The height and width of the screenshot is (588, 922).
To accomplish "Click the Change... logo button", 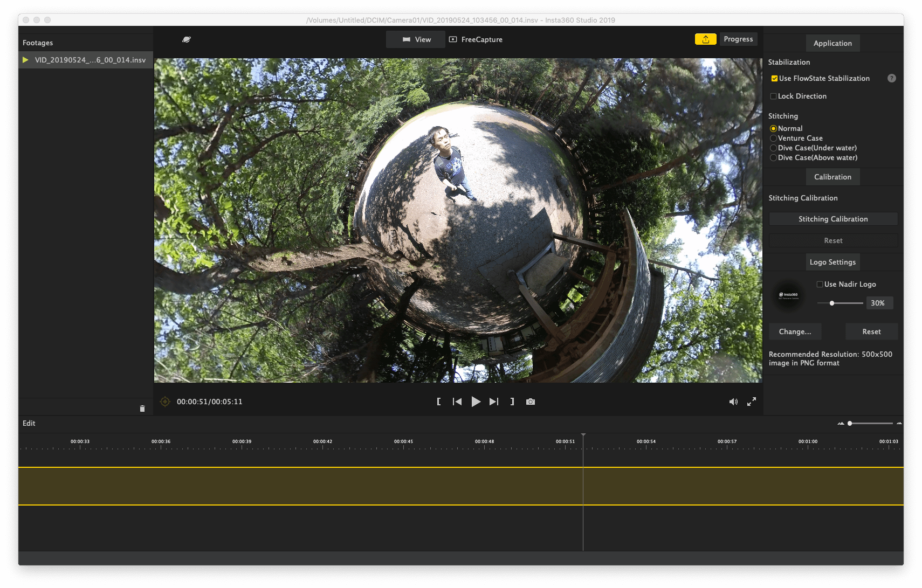I will [x=795, y=332].
